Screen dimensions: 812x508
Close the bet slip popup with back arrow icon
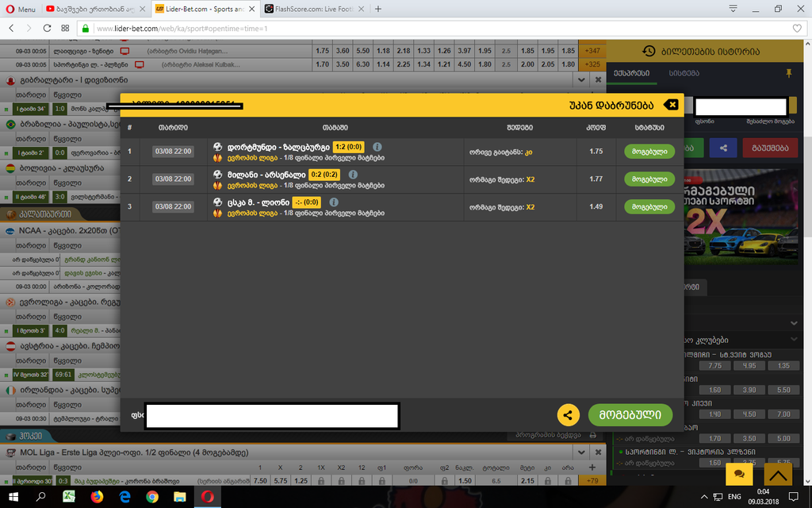point(671,105)
